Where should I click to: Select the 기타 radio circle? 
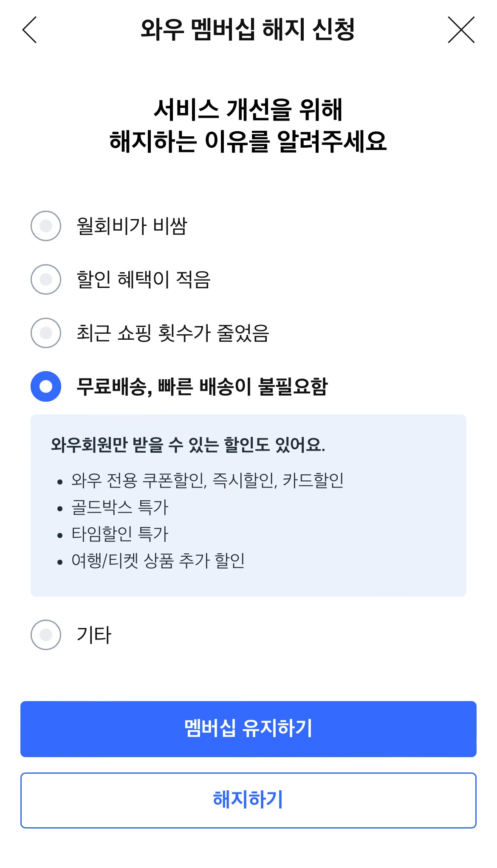tap(46, 635)
